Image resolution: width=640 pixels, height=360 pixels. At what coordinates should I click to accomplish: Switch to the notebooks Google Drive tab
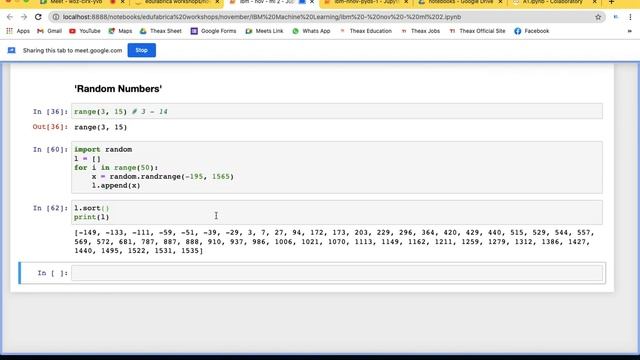point(460,2)
